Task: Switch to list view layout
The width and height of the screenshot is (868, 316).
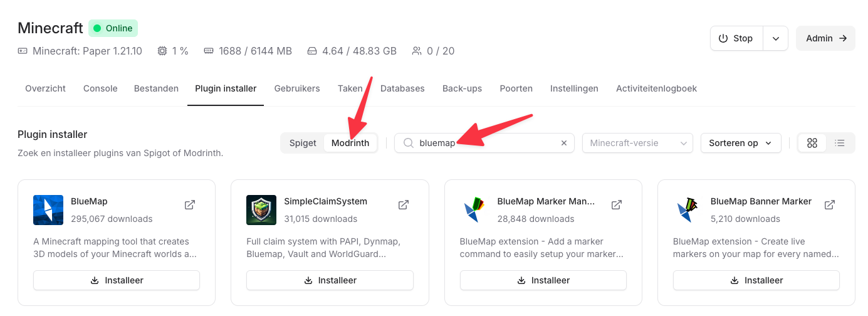Action: click(840, 143)
